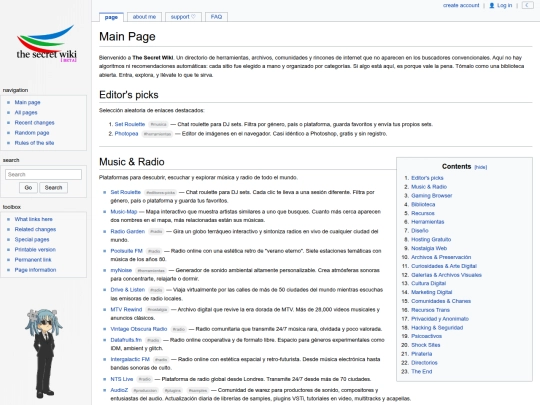The image size is (540, 405).
Task: Jump to Directorios in Contents
Action: click(424, 363)
